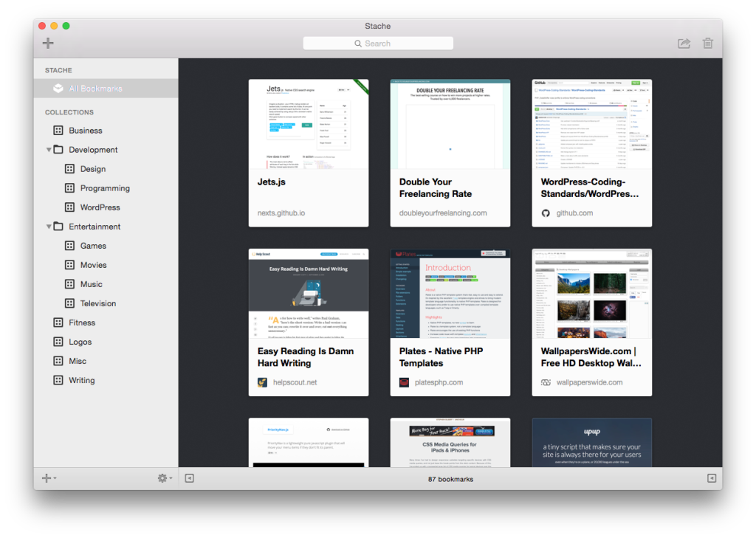Select the Television collection label
This screenshot has width=756, height=538.
point(98,304)
